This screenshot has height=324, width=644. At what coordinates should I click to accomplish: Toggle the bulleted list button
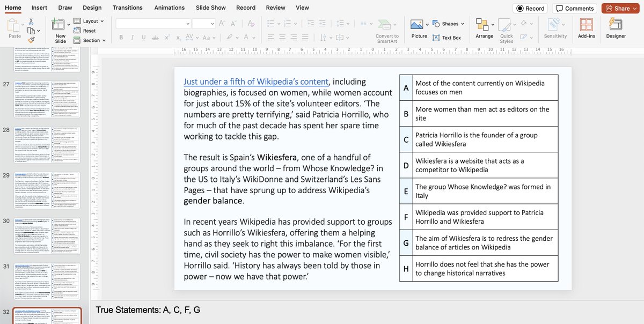(271, 24)
